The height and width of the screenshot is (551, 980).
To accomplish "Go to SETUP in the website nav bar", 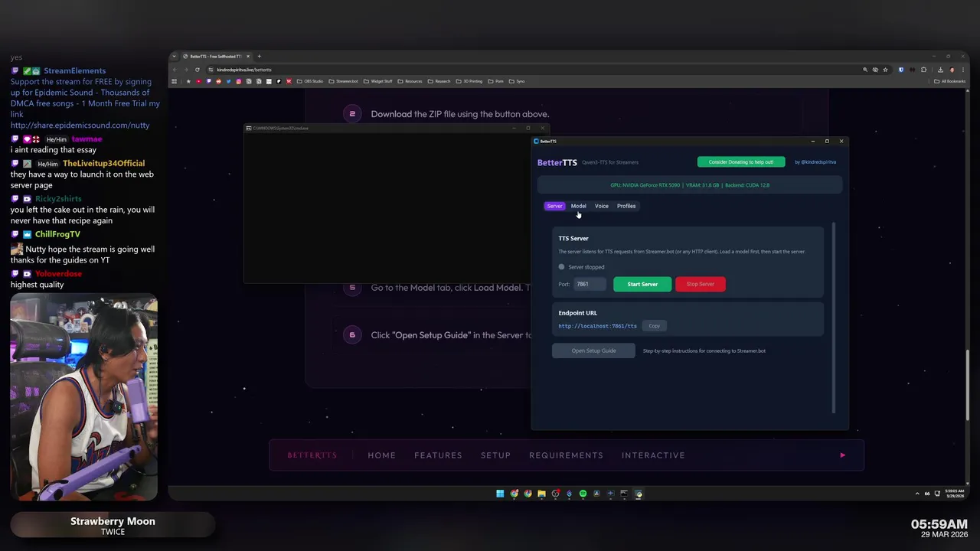I will click(495, 455).
